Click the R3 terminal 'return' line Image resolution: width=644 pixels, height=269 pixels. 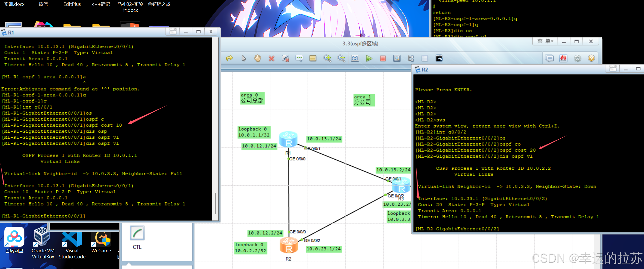coord(441,13)
